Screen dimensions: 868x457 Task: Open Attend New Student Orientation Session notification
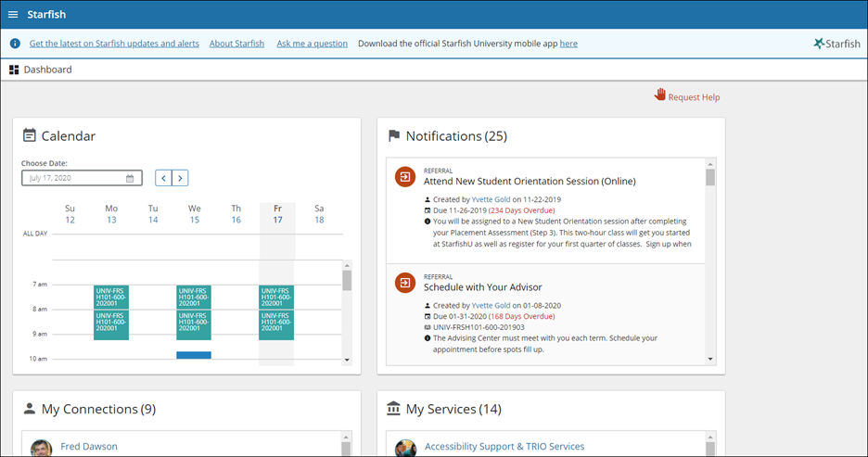tap(530, 181)
